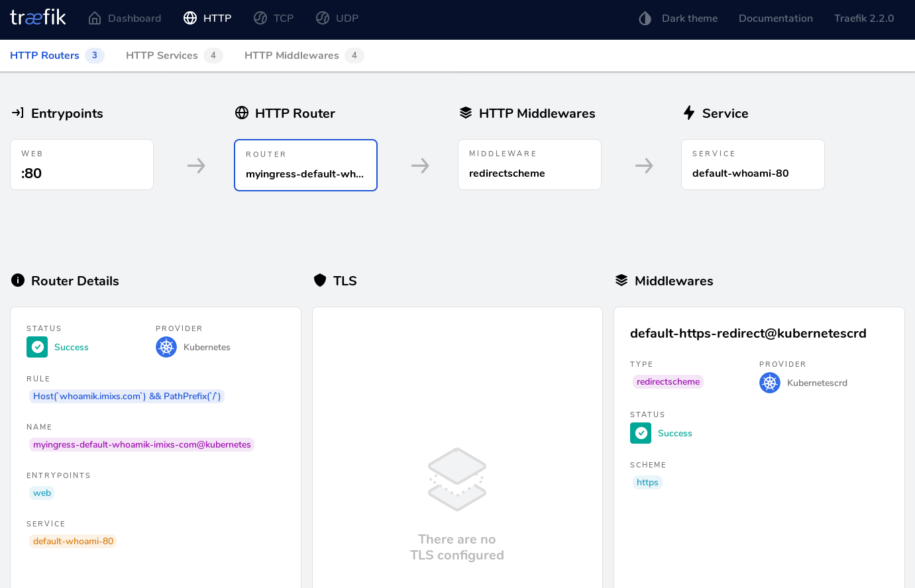Click the 'There are no TLS configured' message
Screen dimensions: 915x588
click(457, 547)
